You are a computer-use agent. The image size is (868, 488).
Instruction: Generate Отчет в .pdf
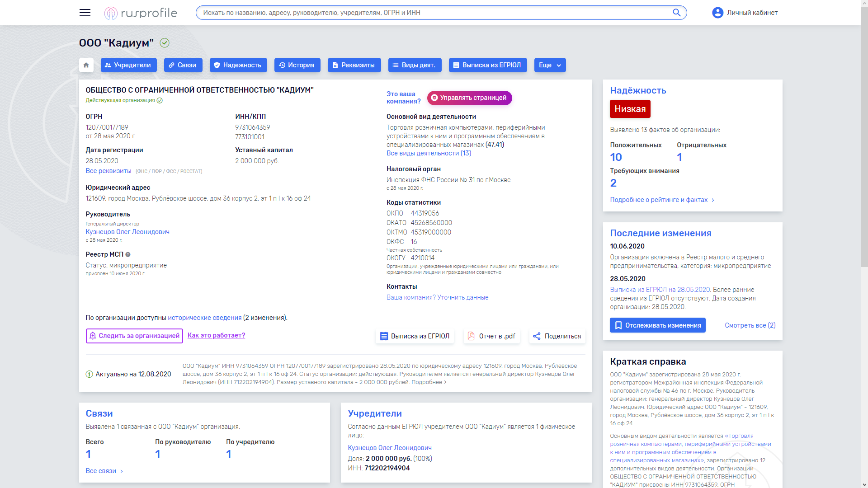pos(491,336)
